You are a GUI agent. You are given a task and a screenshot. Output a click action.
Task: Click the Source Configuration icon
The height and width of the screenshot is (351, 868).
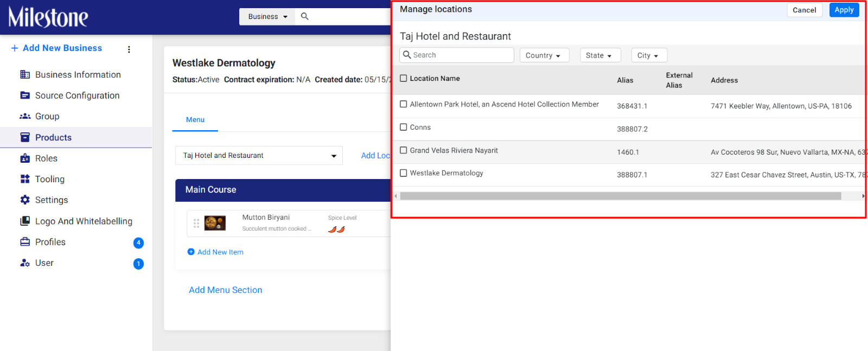coord(25,95)
